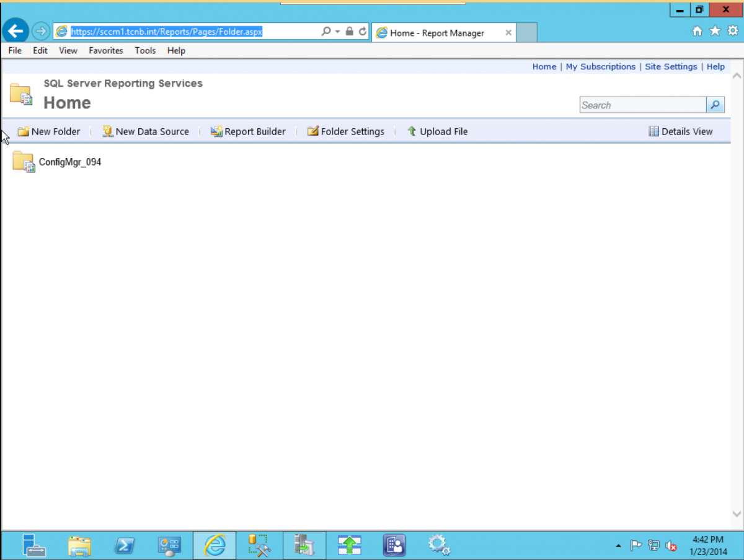Click the Home link in header
The height and width of the screenshot is (560, 744).
point(544,67)
